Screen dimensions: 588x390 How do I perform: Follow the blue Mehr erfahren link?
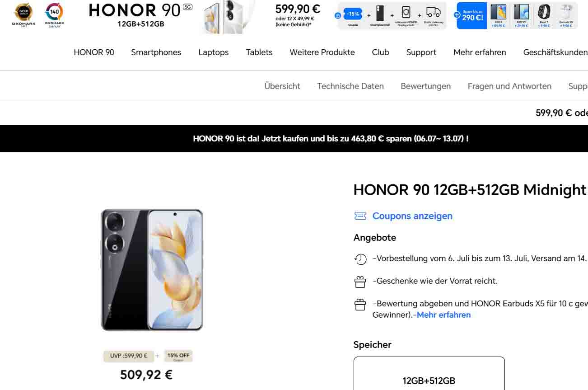point(444,315)
